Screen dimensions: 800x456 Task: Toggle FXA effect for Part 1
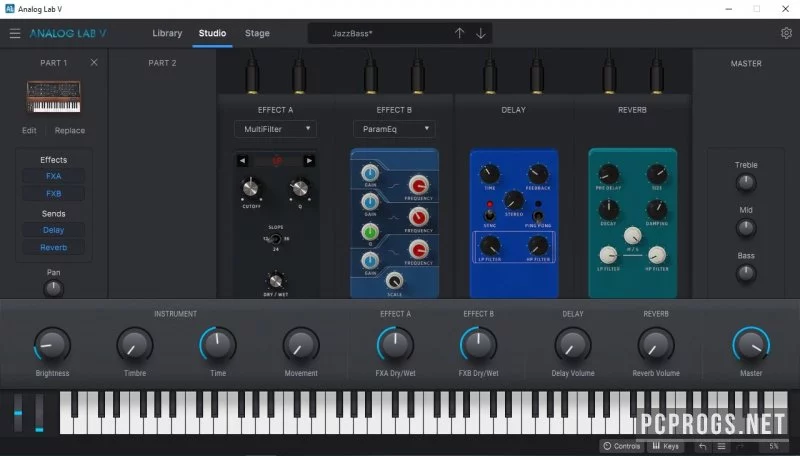click(x=54, y=176)
